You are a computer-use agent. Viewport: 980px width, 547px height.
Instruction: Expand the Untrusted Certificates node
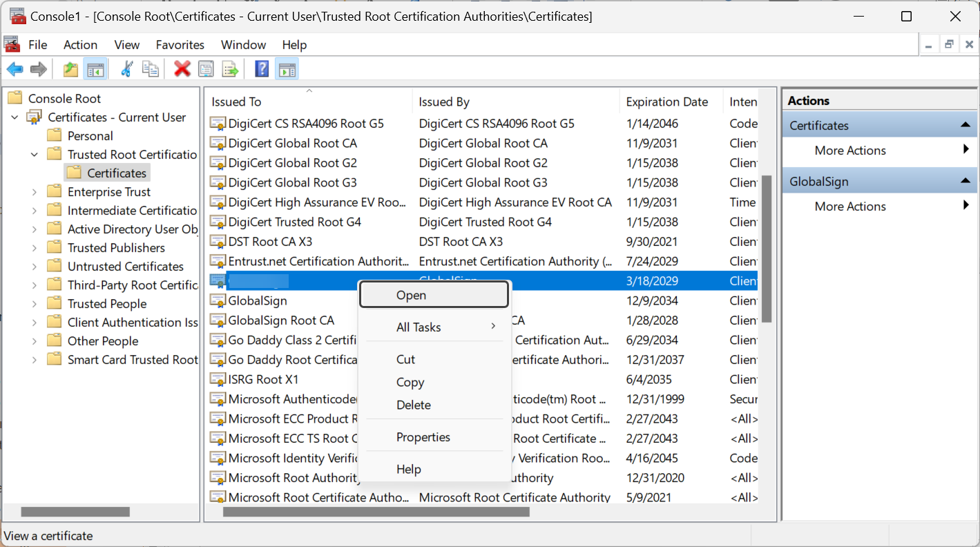[35, 267]
